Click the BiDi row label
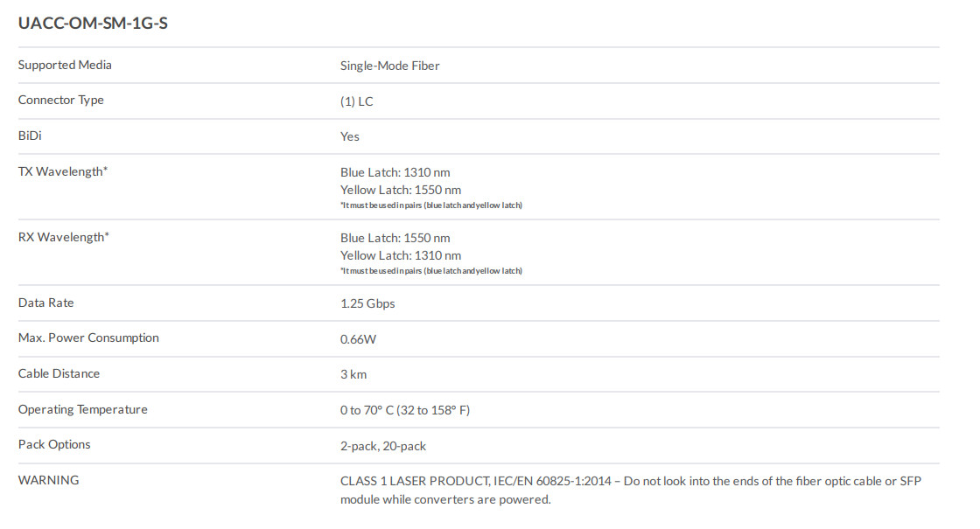980x529 pixels. point(30,136)
